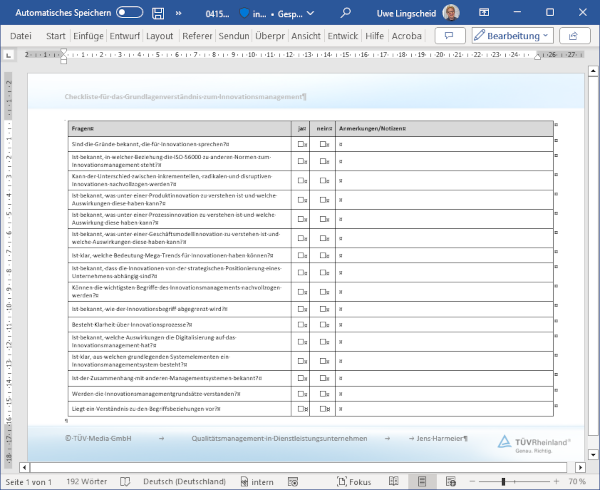Screen dimensions: 600x490
Task: Open the Bearbeitung mode dropdown
Action: click(x=512, y=35)
